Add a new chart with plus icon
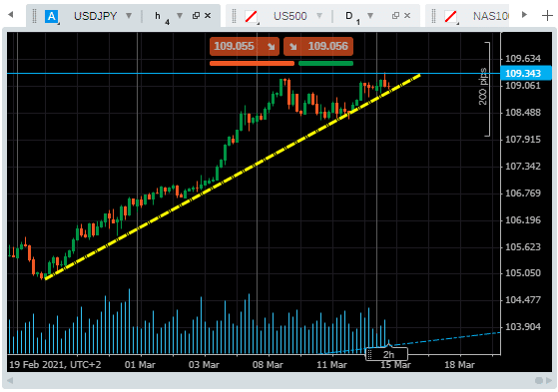Viewport: 558px width, 392px height. pyautogui.click(x=547, y=16)
